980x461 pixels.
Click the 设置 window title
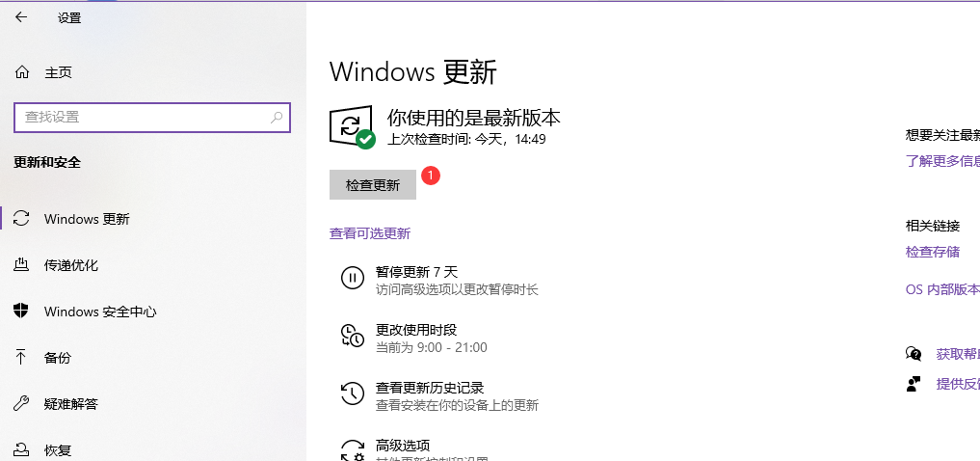click(69, 18)
